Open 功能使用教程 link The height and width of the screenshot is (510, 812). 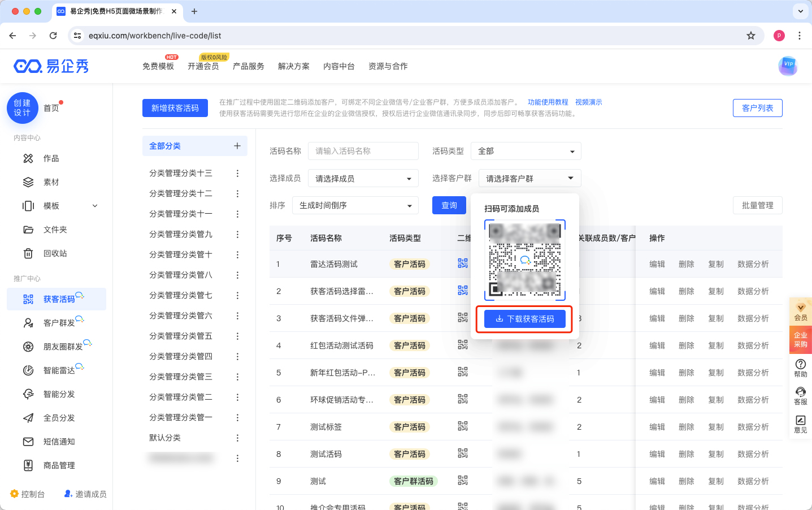tap(548, 102)
